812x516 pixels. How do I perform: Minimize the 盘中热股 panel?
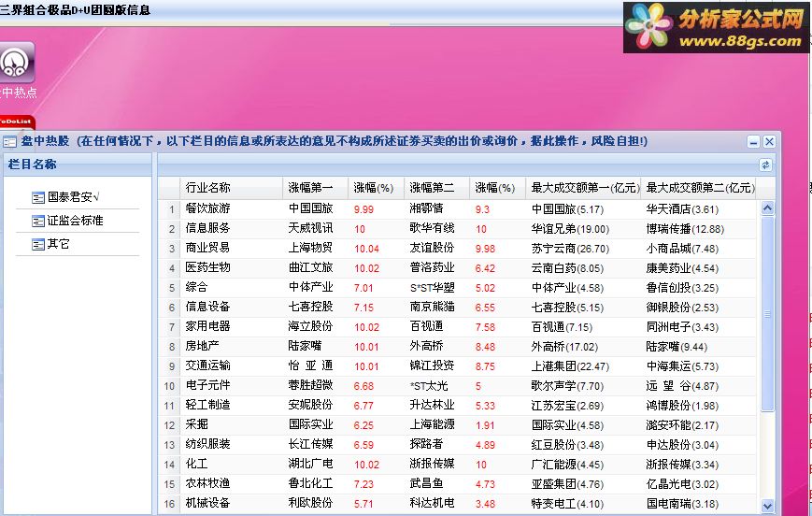[x=753, y=141]
